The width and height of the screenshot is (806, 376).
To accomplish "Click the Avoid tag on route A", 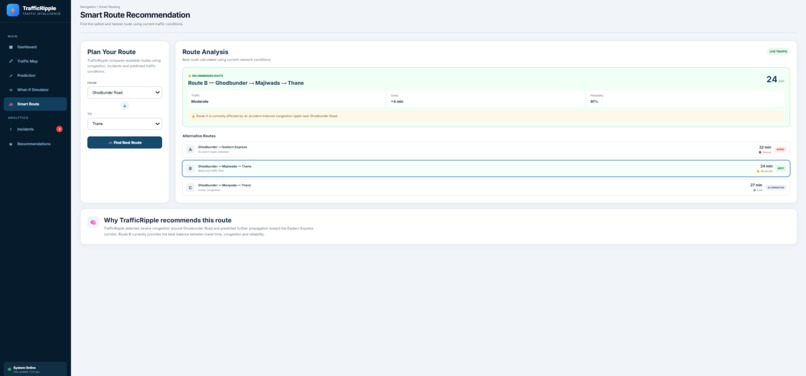I will coord(780,150).
